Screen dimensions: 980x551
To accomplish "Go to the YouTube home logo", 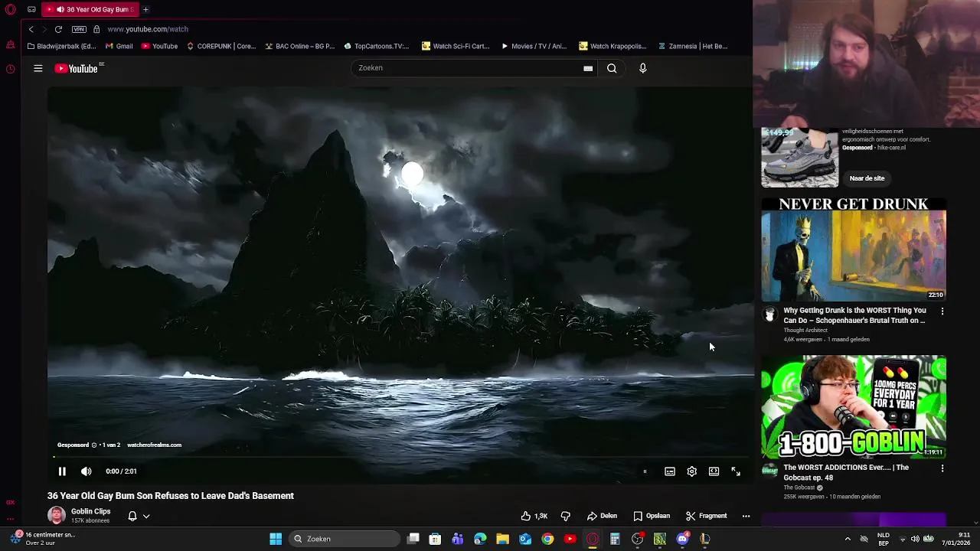I will 77,68.
